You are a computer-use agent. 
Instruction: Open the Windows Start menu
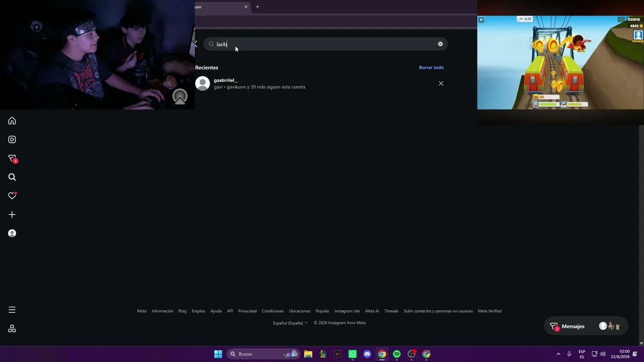pyautogui.click(x=218, y=354)
